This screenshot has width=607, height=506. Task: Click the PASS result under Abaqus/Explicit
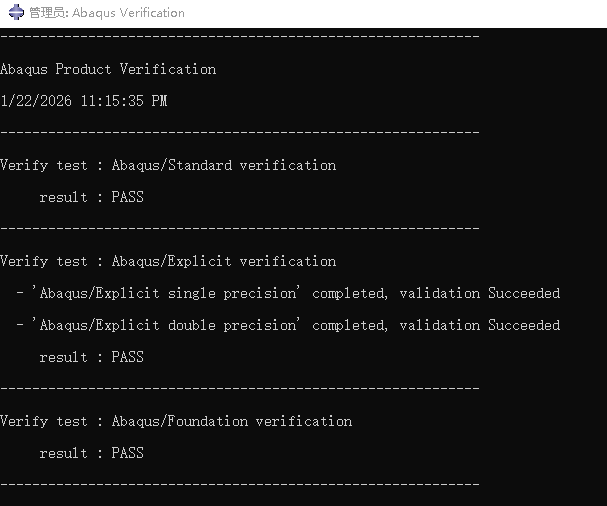(x=127, y=357)
